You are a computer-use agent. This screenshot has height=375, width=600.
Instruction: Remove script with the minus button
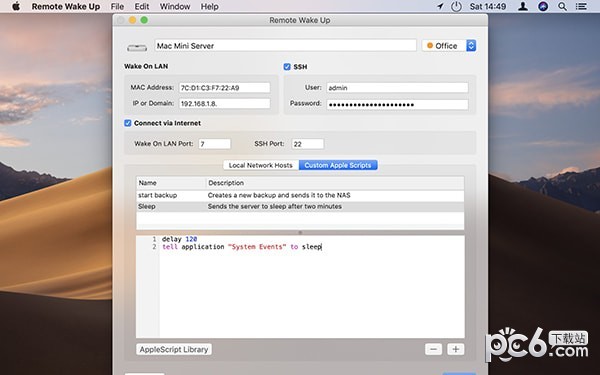(x=433, y=349)
